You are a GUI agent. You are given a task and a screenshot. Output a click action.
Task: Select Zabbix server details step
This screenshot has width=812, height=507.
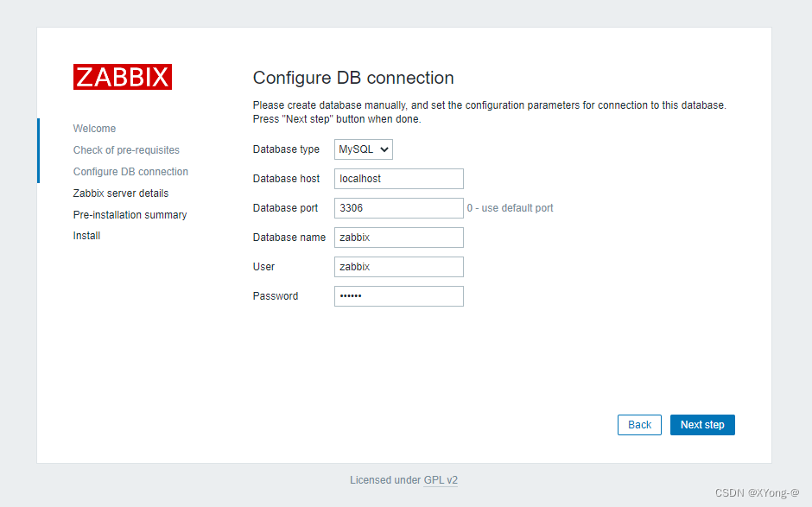click(121, 193)
